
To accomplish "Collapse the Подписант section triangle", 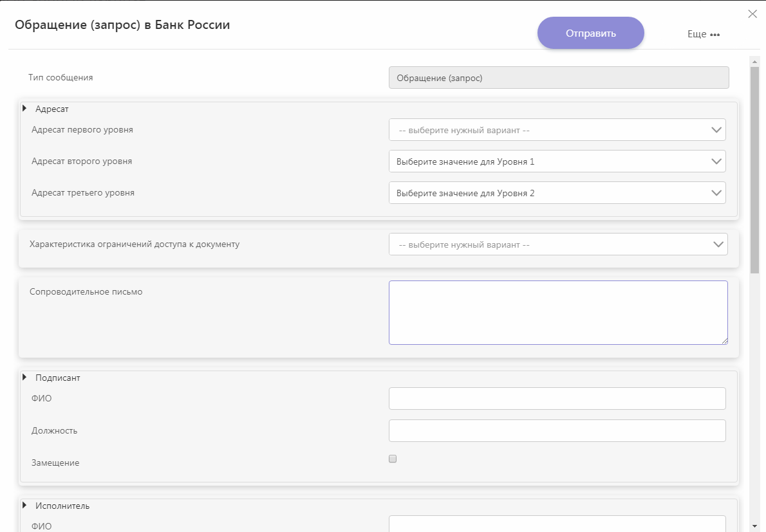I will [x=24, y=377].
